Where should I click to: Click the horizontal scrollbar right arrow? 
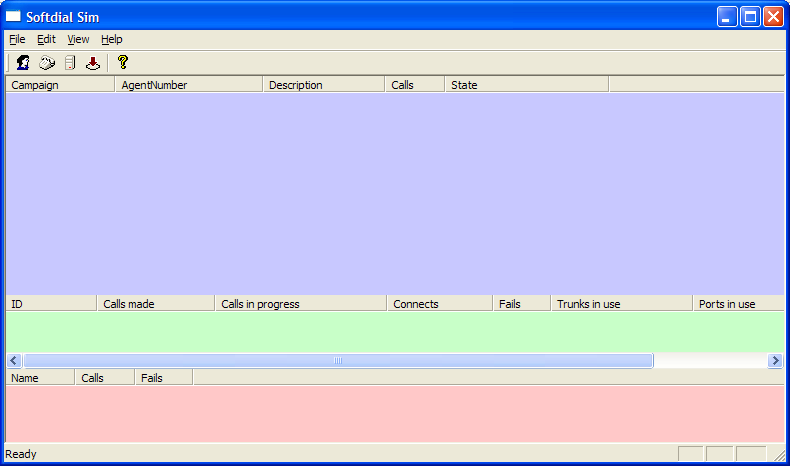[775, 360]
